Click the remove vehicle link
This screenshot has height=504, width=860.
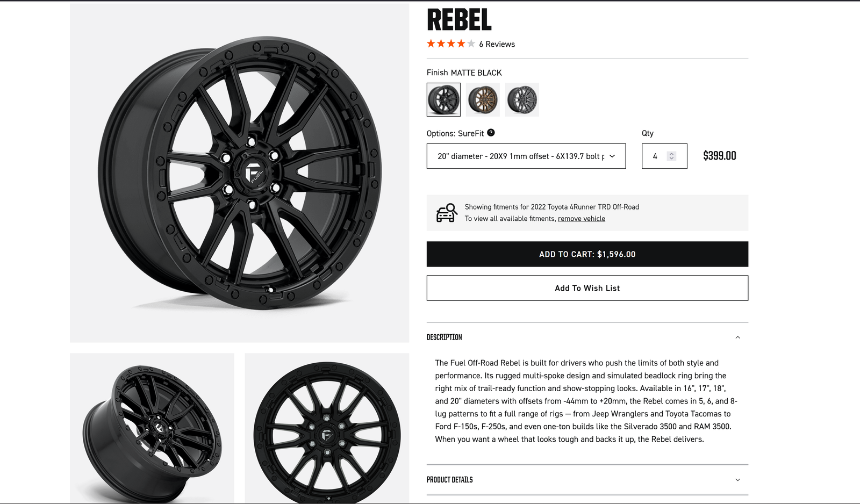coord(581,219)
